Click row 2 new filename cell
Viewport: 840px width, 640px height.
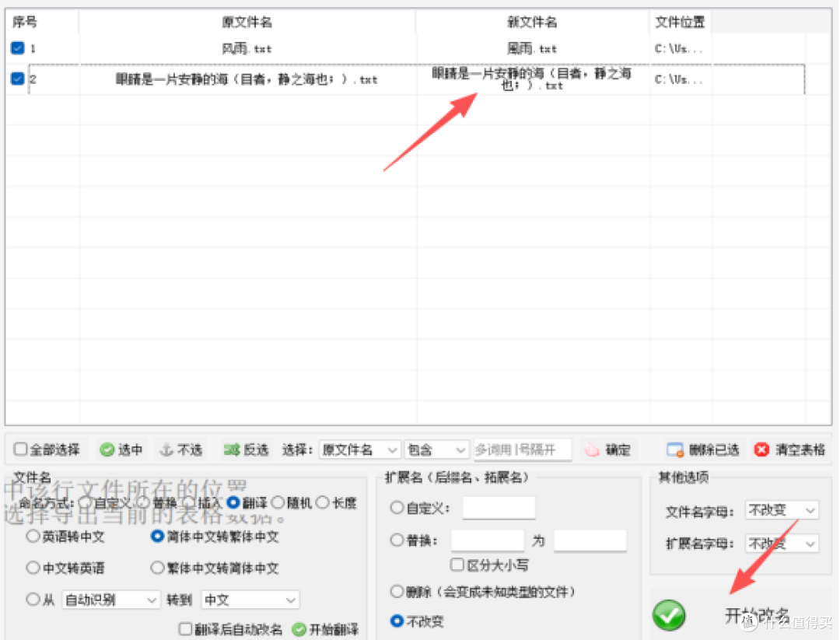click(x=532, y=79)
